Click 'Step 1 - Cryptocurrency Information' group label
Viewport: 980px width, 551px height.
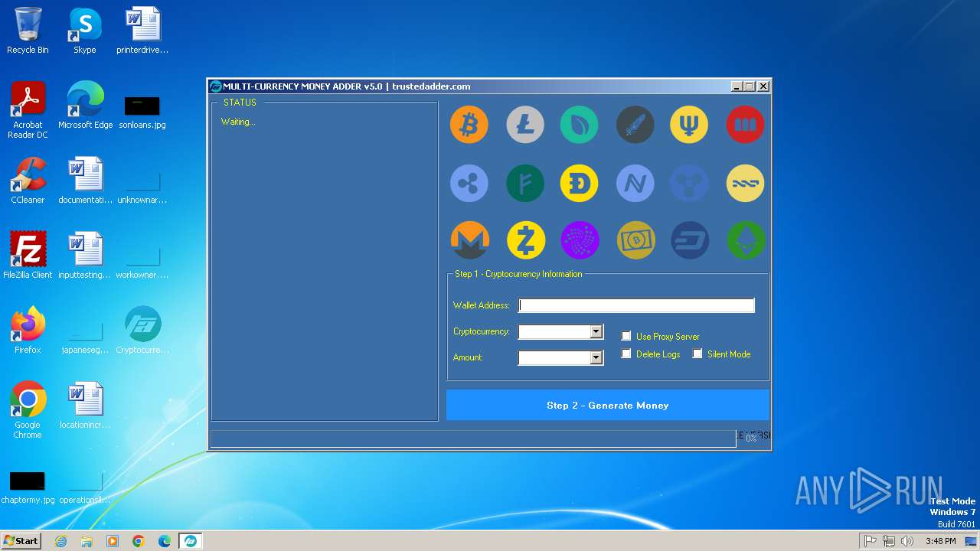(518, 274)
